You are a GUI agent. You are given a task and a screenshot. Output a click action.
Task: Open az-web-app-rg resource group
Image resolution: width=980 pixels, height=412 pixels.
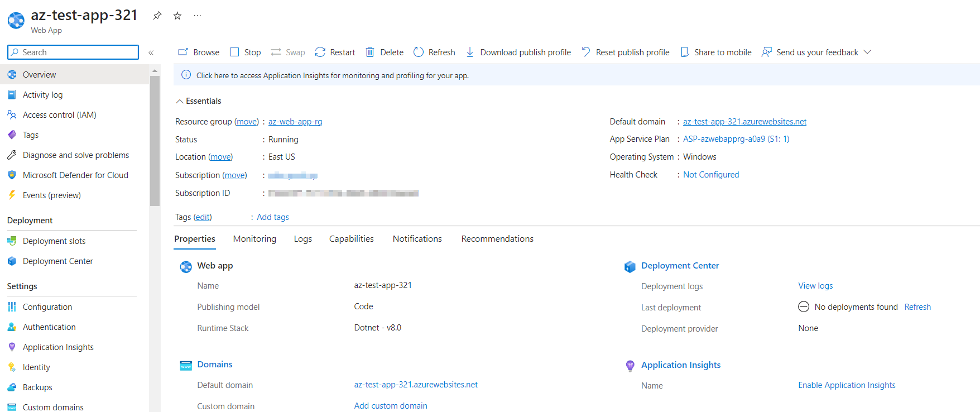pyautogui.click(x=295, y=122)
